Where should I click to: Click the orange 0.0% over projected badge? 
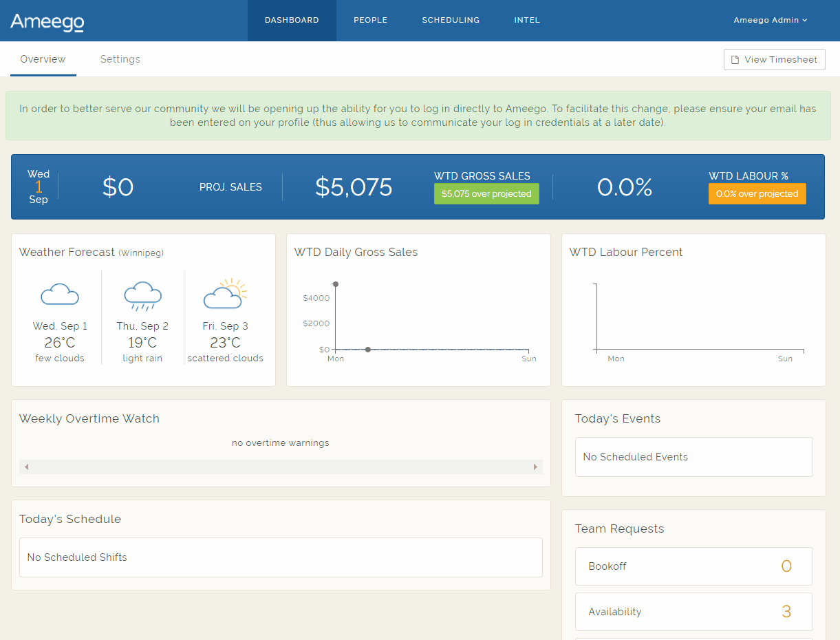(757, 193)
